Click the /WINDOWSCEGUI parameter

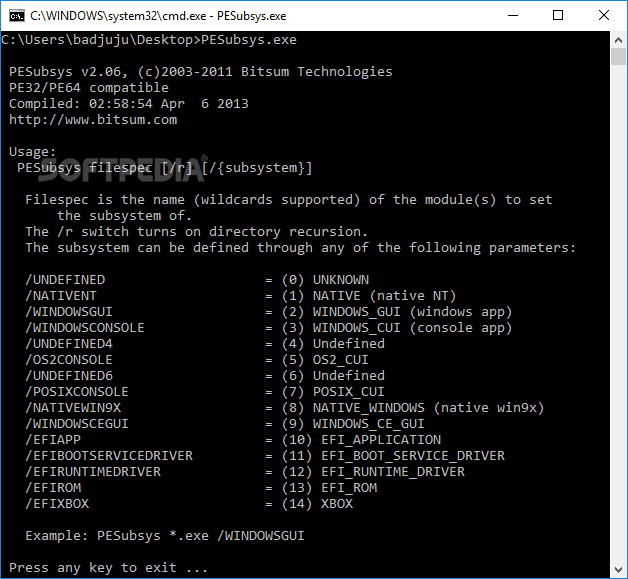[77, 424]
